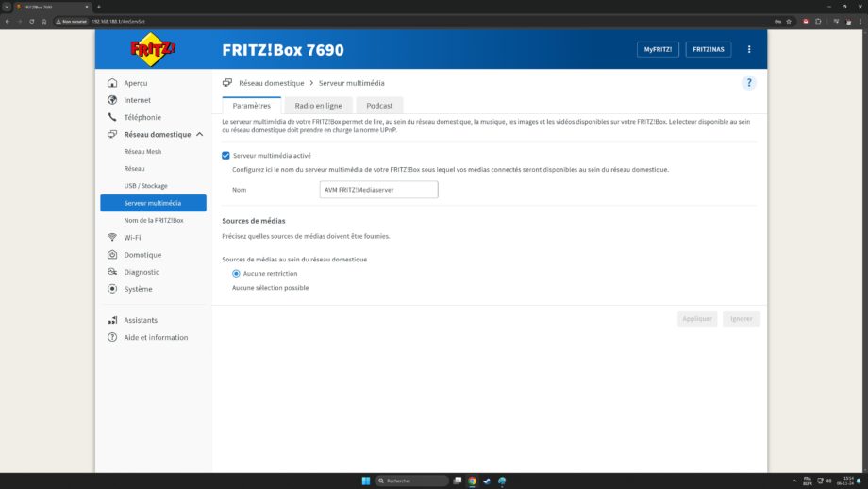Open the Windows Start menu
Screen dimensions: 868x489
coord(366,481)
